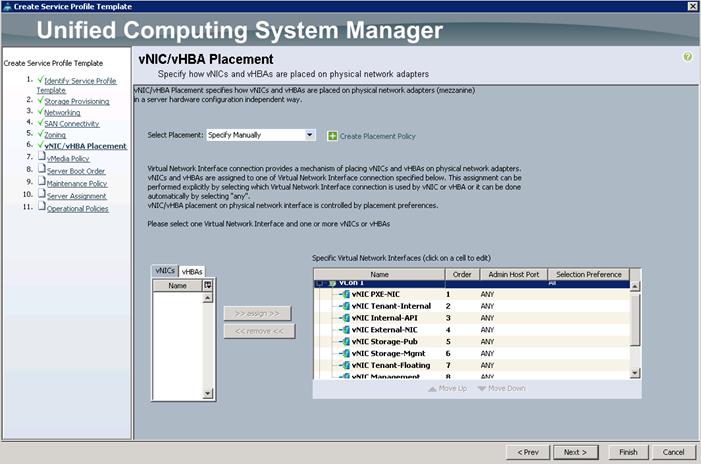Click the interfaces table scrollbar thumb
Screen dimensions: 701x464
click(x=635, y=319)
